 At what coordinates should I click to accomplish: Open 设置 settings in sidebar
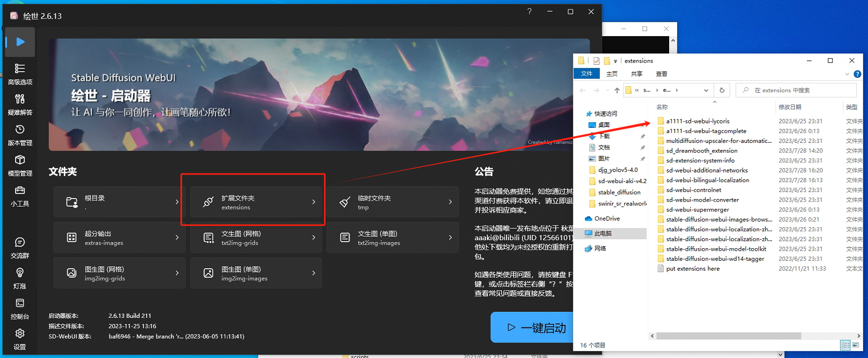(x=20, y=339)
